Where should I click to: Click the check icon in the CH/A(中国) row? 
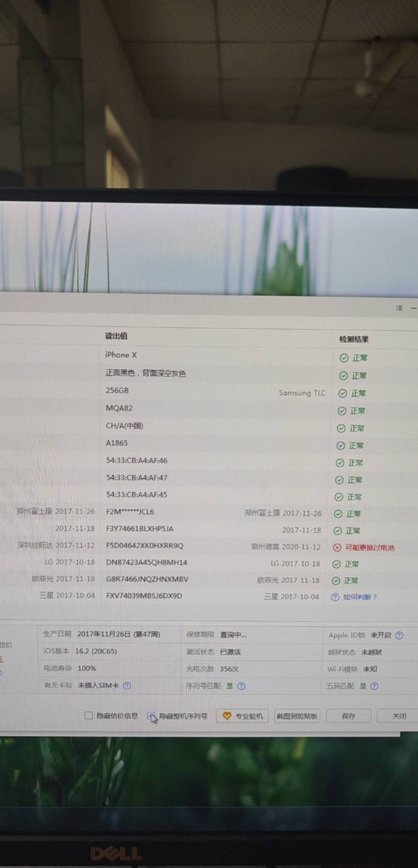(x=341, y=428)
